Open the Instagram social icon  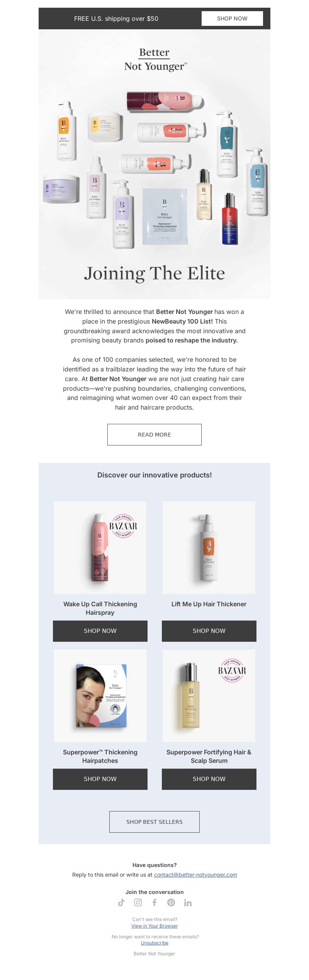(x=138, y=902)
